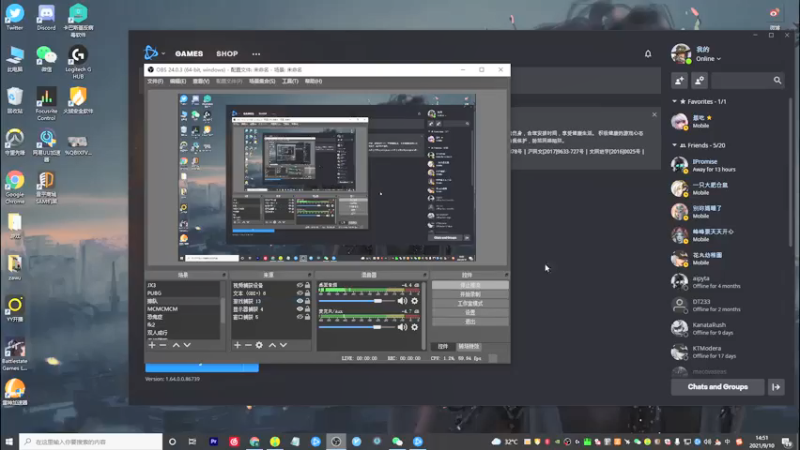800x450 pixels.
Task: Click the friends search magnifier icon
Action: click(x=777, y=80)
